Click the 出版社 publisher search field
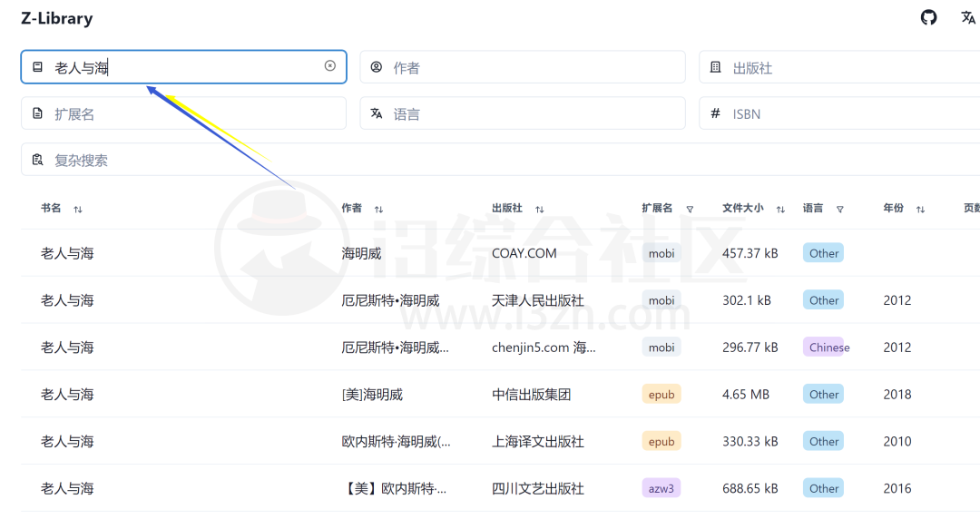The image size is (980, 519). click(839, 67)
